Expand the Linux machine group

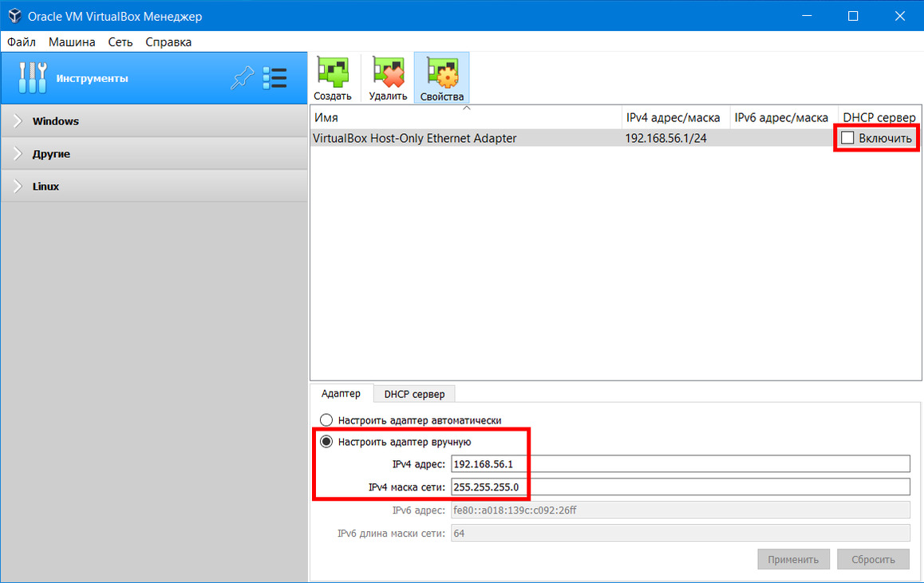point(154,186)
